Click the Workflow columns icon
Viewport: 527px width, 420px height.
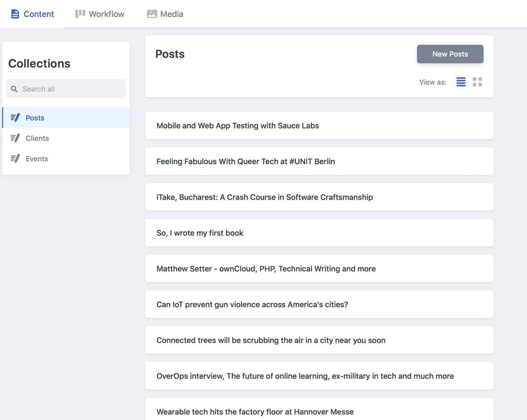tap(80, 14)
